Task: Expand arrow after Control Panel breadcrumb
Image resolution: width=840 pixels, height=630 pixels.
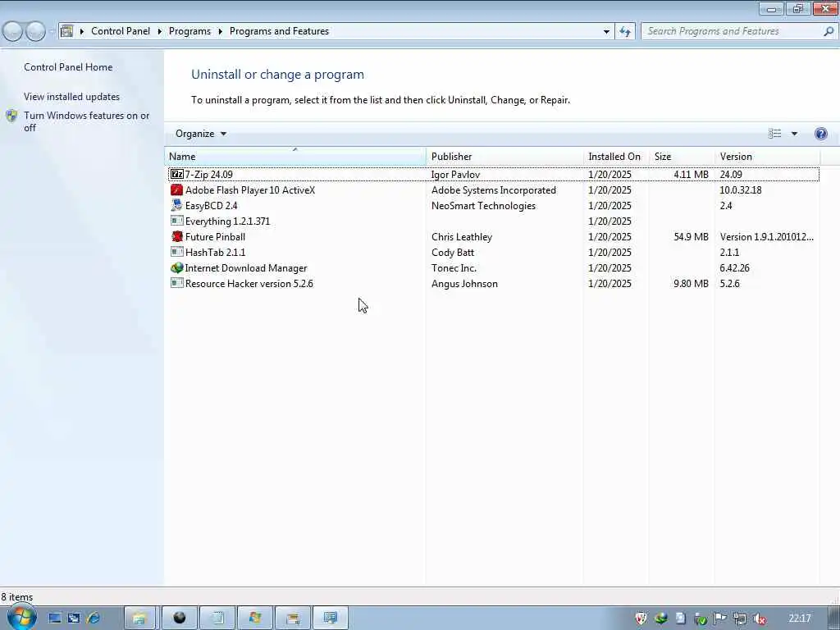Action: pyautogui.click(x=160, y=32)
